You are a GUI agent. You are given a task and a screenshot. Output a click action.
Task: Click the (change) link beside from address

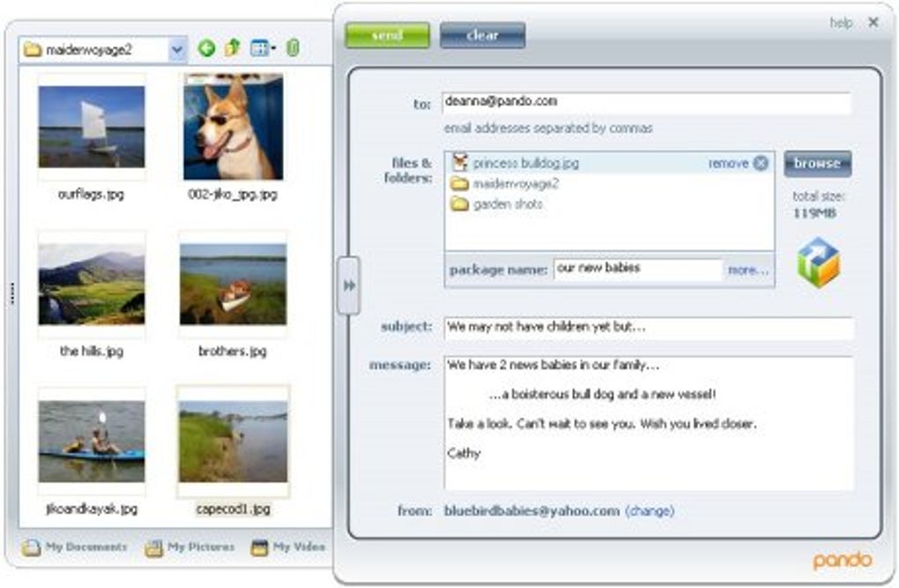coord(650,510)
